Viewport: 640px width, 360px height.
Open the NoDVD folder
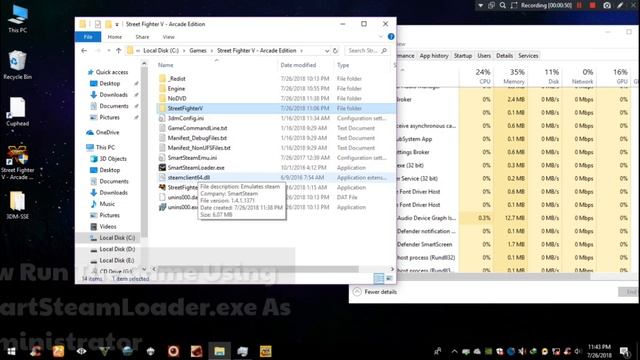(x=177, y=98)
